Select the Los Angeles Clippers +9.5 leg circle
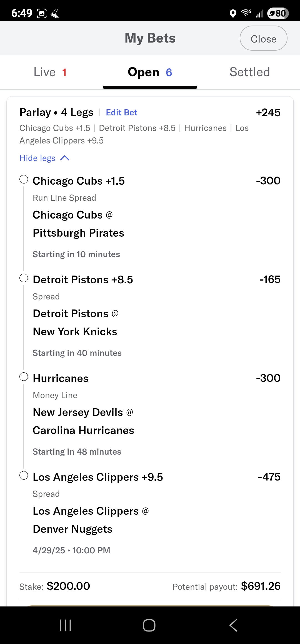This screenshot has height=644, width=300. coord(24,475)
